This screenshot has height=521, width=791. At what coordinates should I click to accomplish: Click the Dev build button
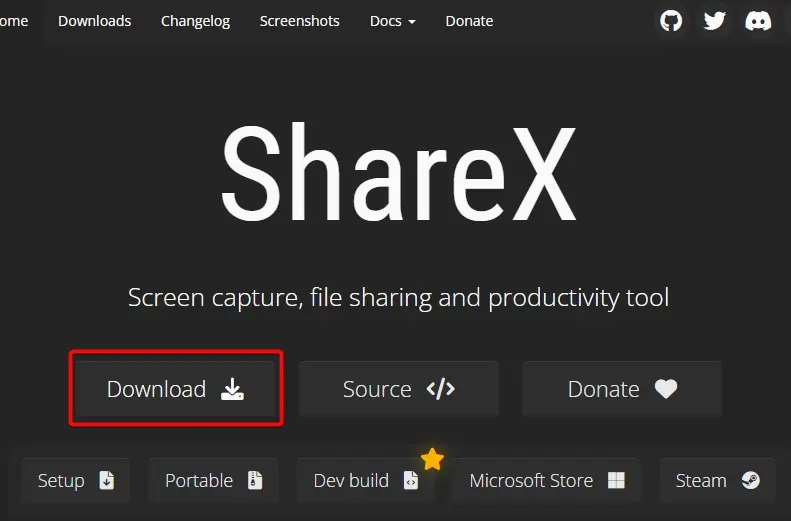[x=366, y=481]
